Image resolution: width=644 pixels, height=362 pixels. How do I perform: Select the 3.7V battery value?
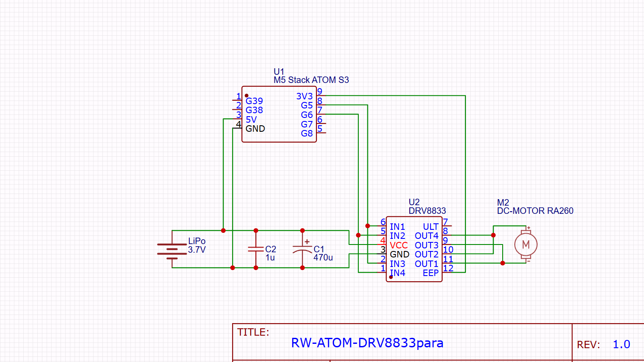coord(197,250)
